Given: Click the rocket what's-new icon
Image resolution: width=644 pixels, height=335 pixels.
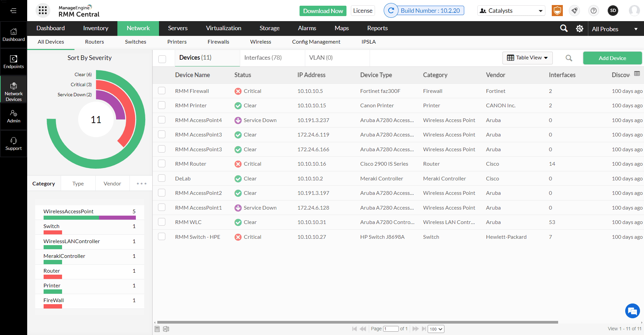Looking at the screenshot, I should [x=575, y=11].
